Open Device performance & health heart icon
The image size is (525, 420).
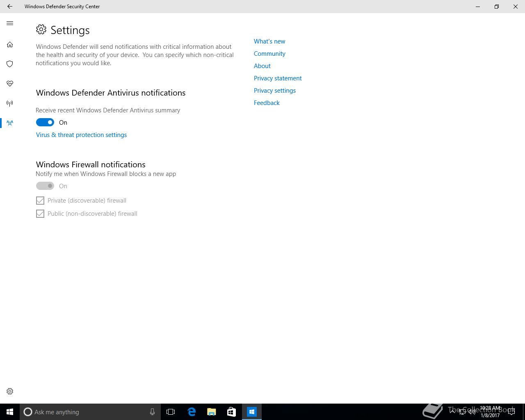point(10,84)
